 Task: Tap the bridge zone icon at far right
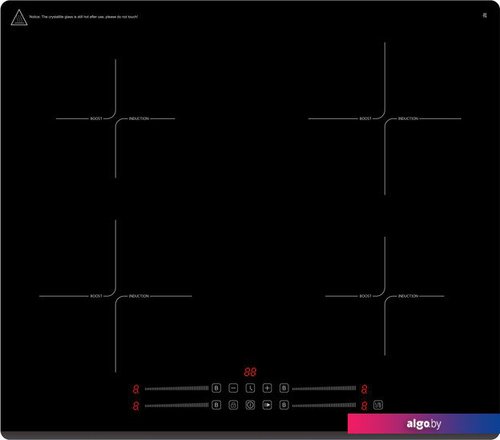pos(378,405)
